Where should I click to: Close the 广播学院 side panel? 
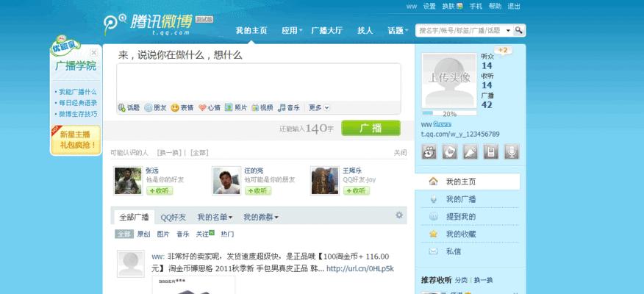click(93, 53)
